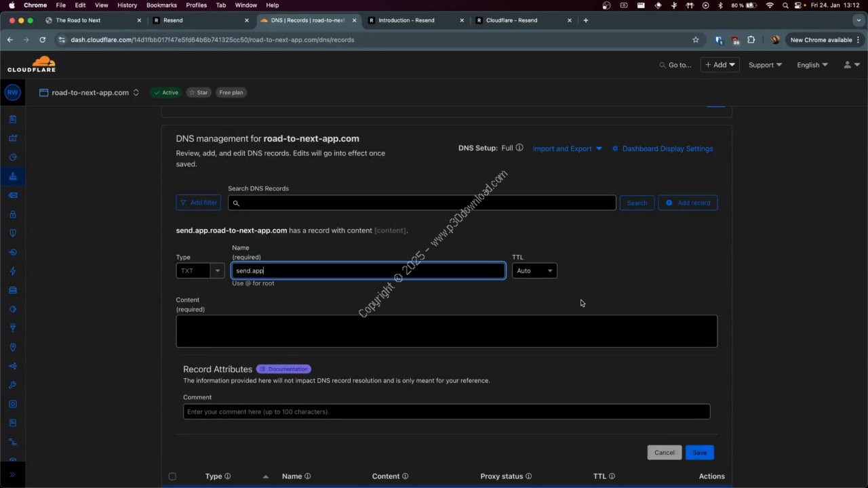The height and width of the screenshot is (488, 868).
Task: Close the DNS Records Cloudflare tab
Action: tap(355, 20)
